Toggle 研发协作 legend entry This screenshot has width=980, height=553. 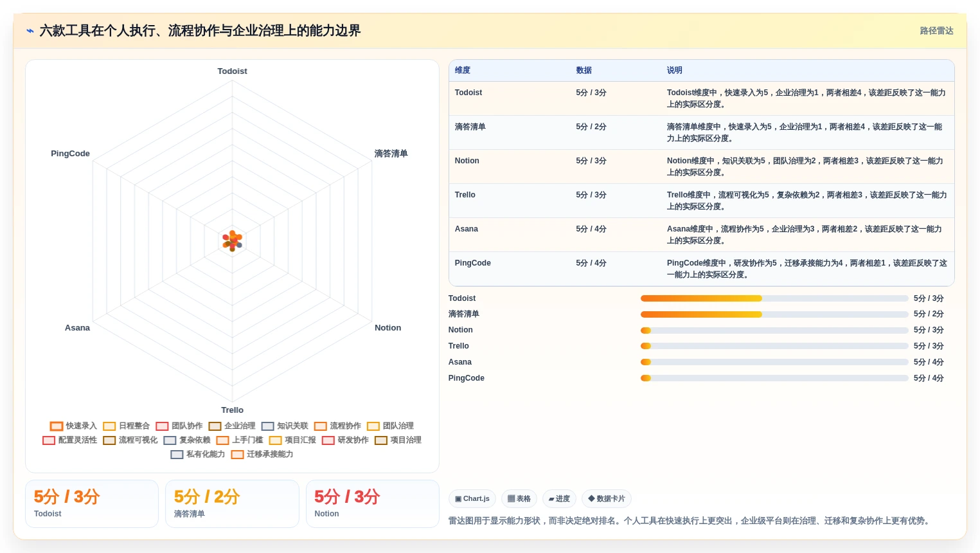pyautogui.click(x=345, y=440)
